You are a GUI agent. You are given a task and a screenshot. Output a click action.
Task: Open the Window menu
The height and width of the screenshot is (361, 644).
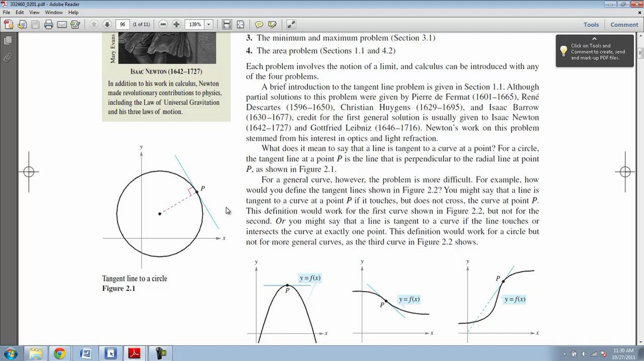[54, 12]
